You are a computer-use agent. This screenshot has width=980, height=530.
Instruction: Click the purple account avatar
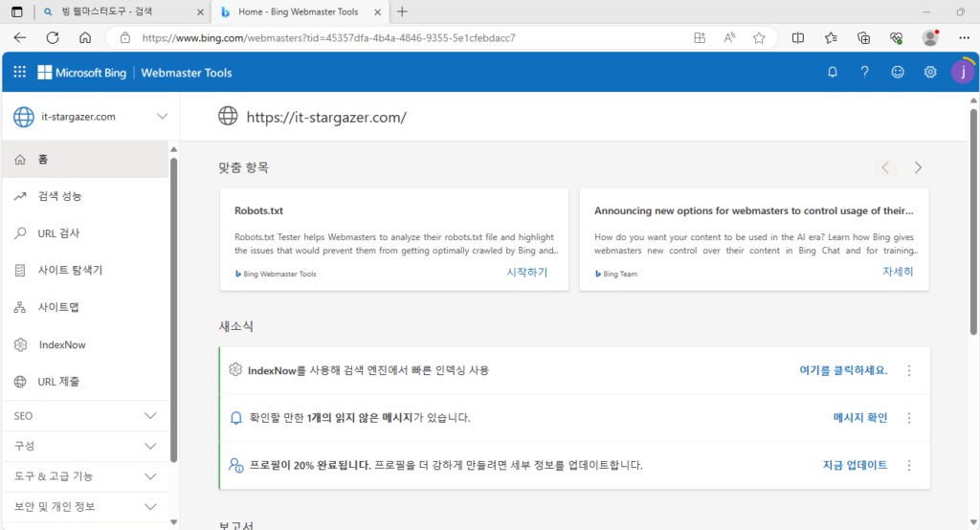(x=963, y=72)
